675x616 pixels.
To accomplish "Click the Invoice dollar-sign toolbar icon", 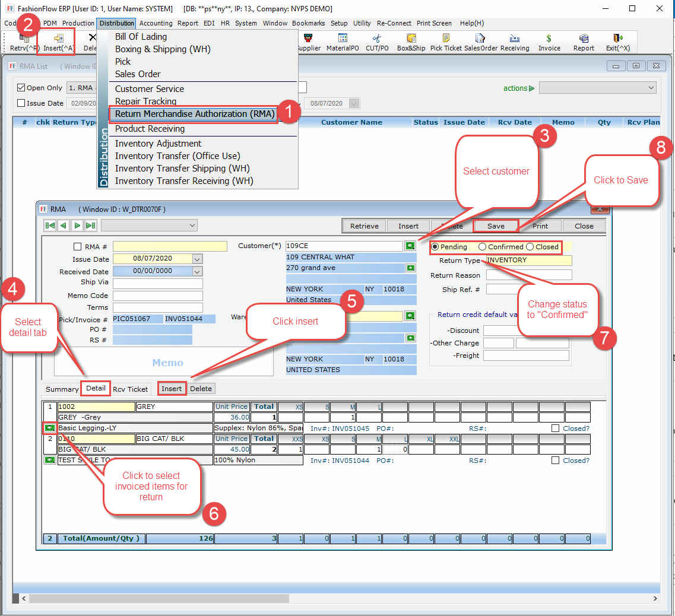I will (x=549, y=42).
